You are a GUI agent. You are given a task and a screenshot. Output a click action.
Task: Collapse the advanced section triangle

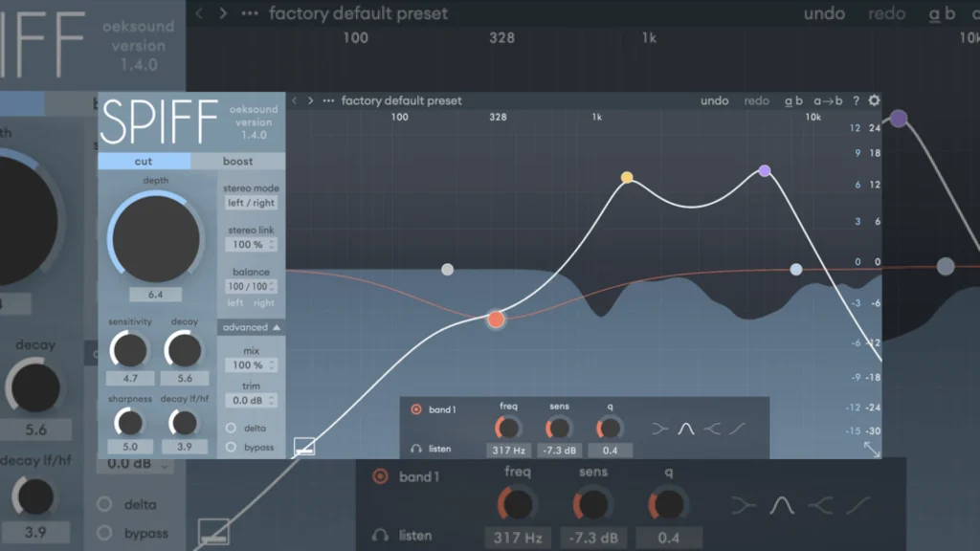277,327
